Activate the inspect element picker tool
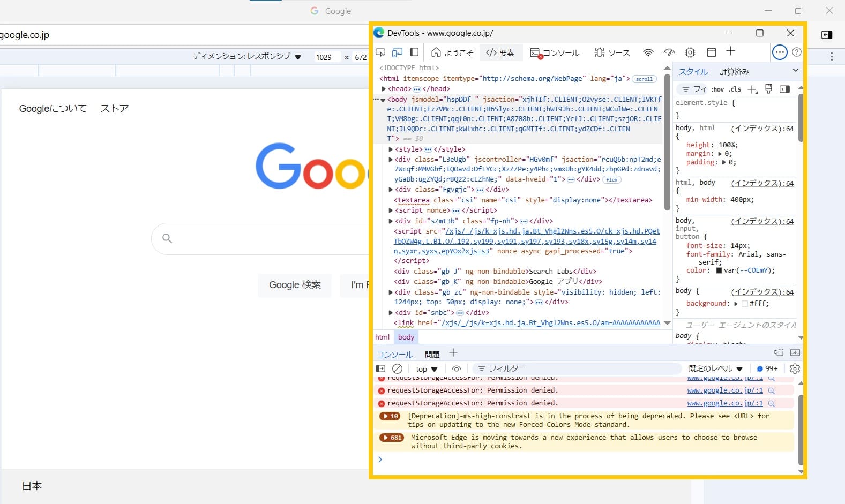The image size is (845, 504). (380, 52)
